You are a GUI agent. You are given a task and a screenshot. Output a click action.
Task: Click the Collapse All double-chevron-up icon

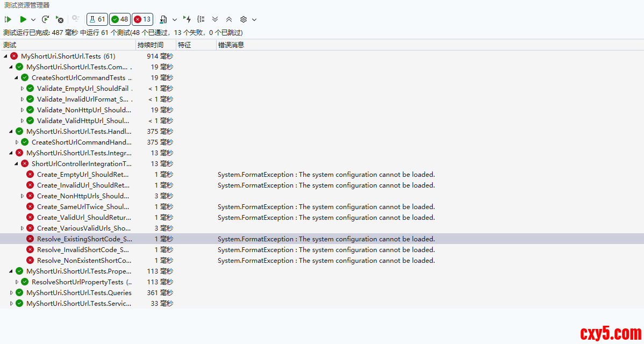[229, 19]
